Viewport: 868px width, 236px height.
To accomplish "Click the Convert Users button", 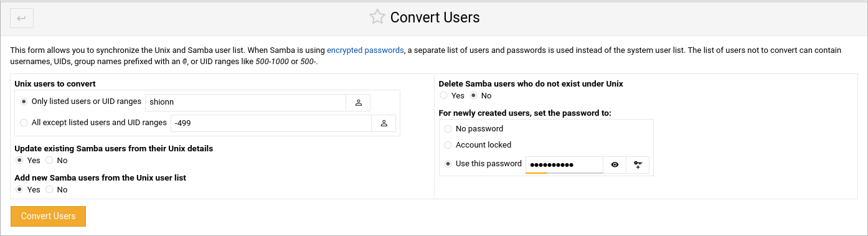I will click(48, 217).
